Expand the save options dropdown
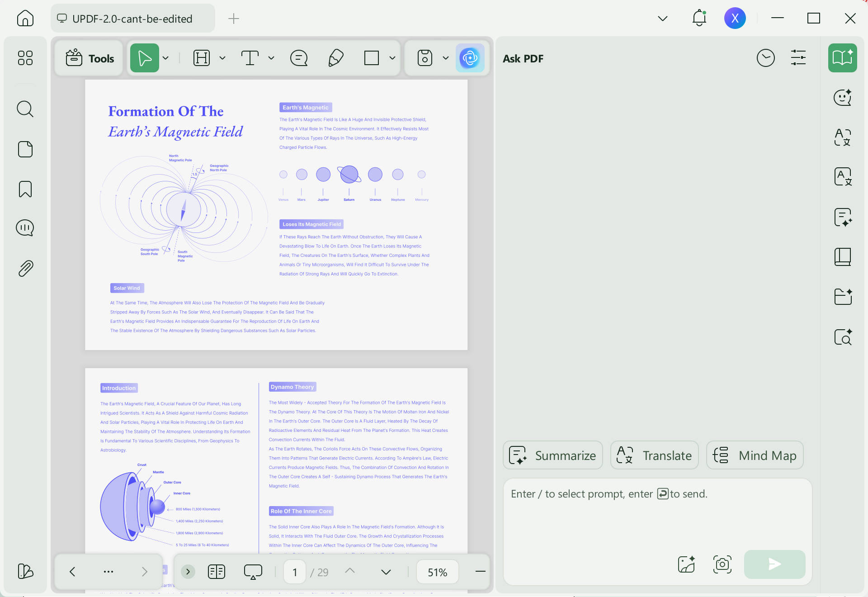 (x=446, y=58)
